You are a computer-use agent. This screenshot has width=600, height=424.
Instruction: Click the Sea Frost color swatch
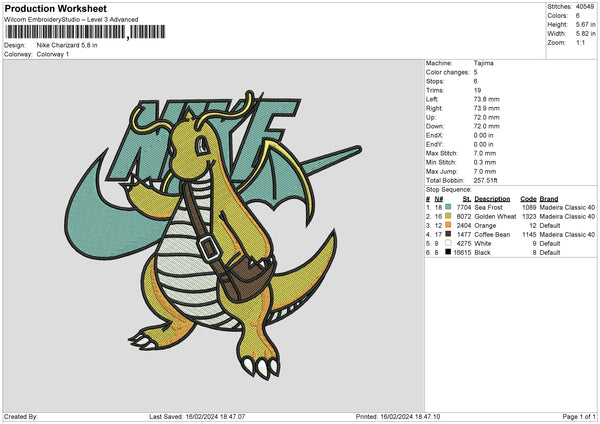pyautogui.click(x=448, y=207)
